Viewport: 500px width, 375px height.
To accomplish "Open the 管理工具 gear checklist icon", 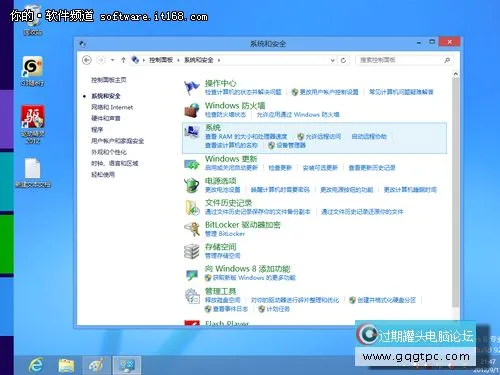I will tap(192, 296).
